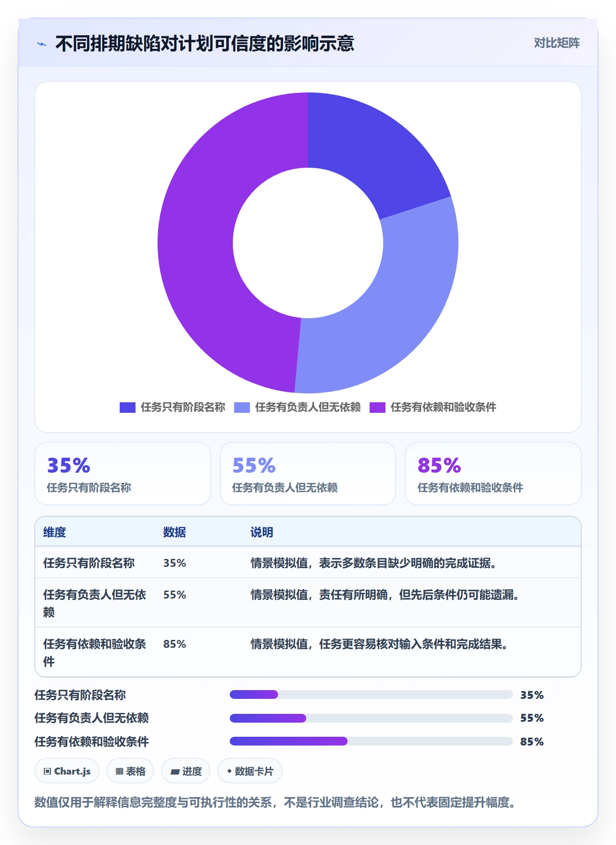Click progress label 任务有负责人但无依赖

(92, 718)
